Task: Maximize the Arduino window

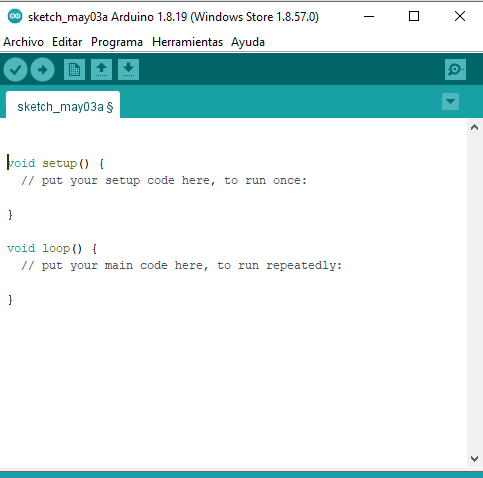Action: pos(414,16)
